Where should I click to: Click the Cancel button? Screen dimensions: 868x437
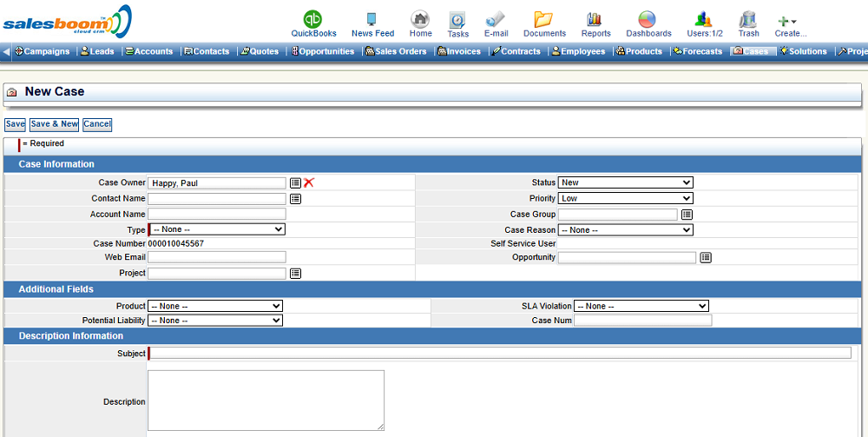click(x=97, y=124)
